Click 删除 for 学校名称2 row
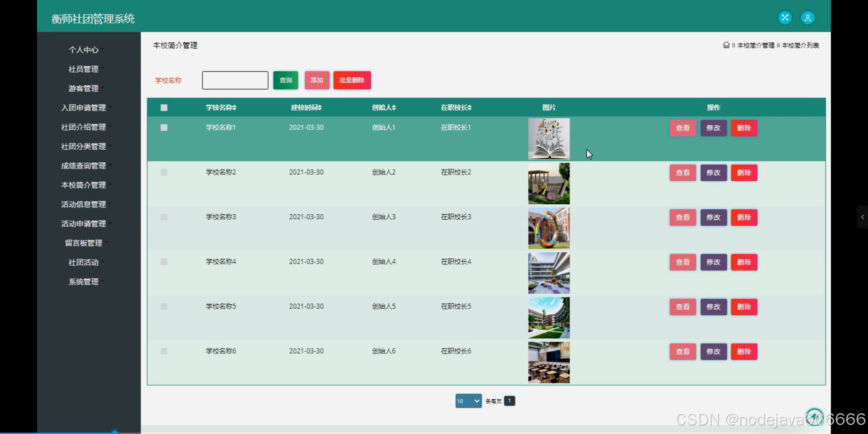 (744, 173)
